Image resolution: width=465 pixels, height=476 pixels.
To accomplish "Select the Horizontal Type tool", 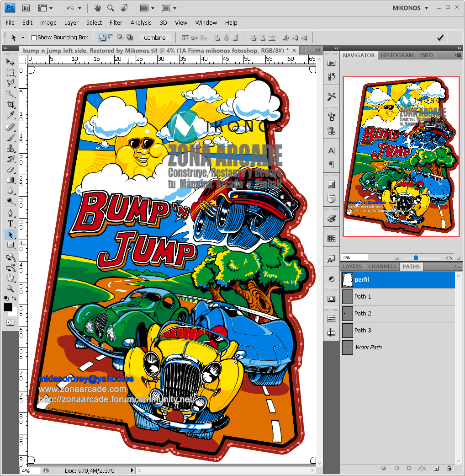I will click(10, 224).
